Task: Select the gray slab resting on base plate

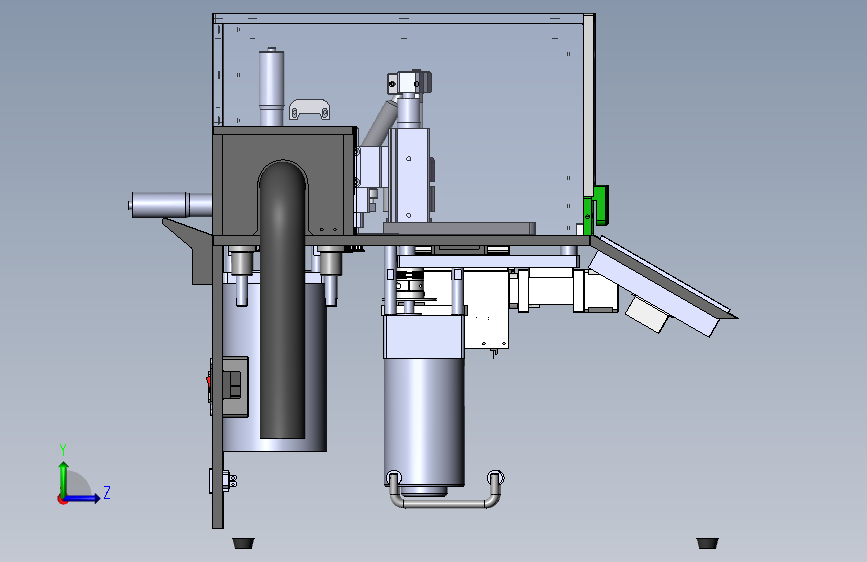Action: tap(459, 228)
